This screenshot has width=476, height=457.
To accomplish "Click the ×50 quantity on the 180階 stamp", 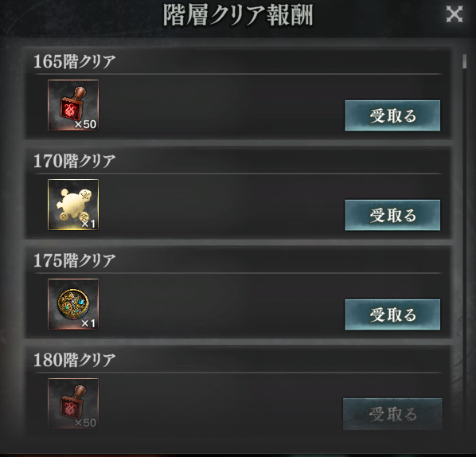I will [x=85, y=423].
